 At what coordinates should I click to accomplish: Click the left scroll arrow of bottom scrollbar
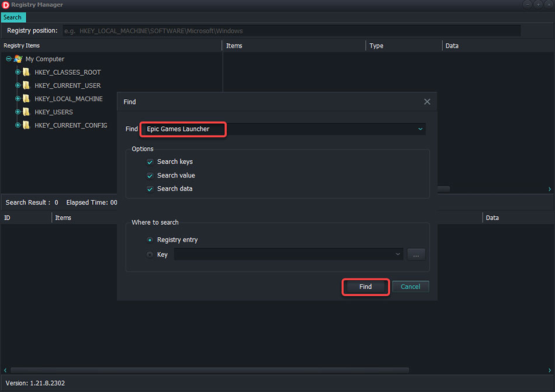pyautogui.click(x=5, y=370)
